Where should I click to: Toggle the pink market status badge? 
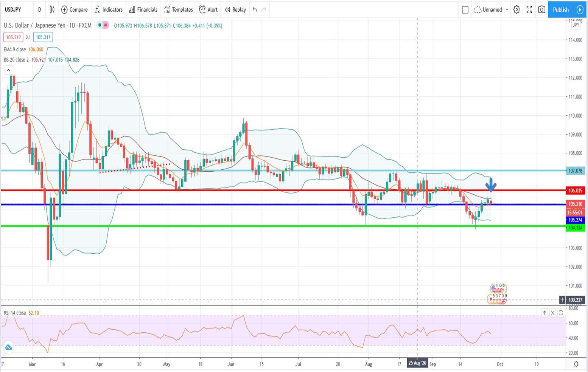[106, 25]
